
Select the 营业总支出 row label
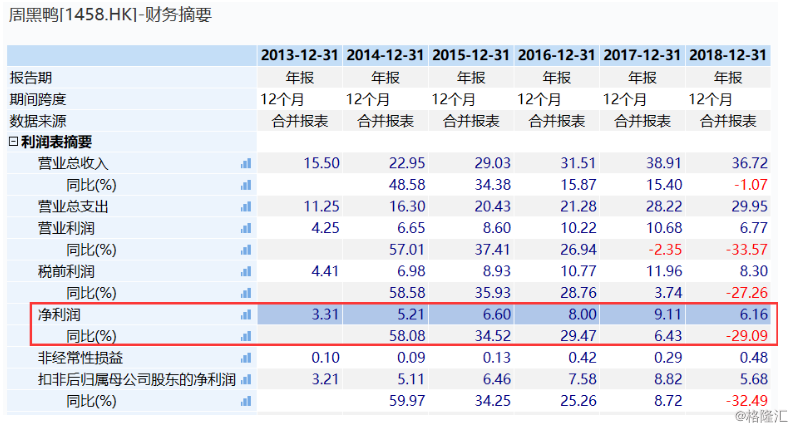pyautogui.click(x=73, y=206)
